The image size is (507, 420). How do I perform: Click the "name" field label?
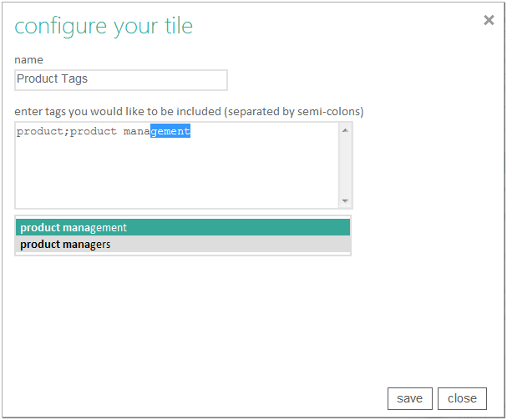click(29, 60)
